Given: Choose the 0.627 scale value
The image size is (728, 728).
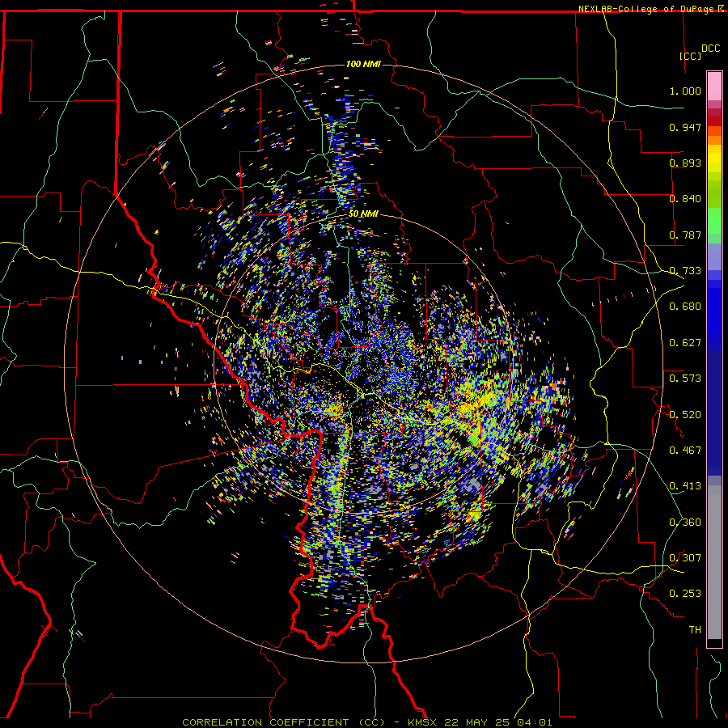Looking at the screenshot, I should pyautogui.click(x=685, y=343).
